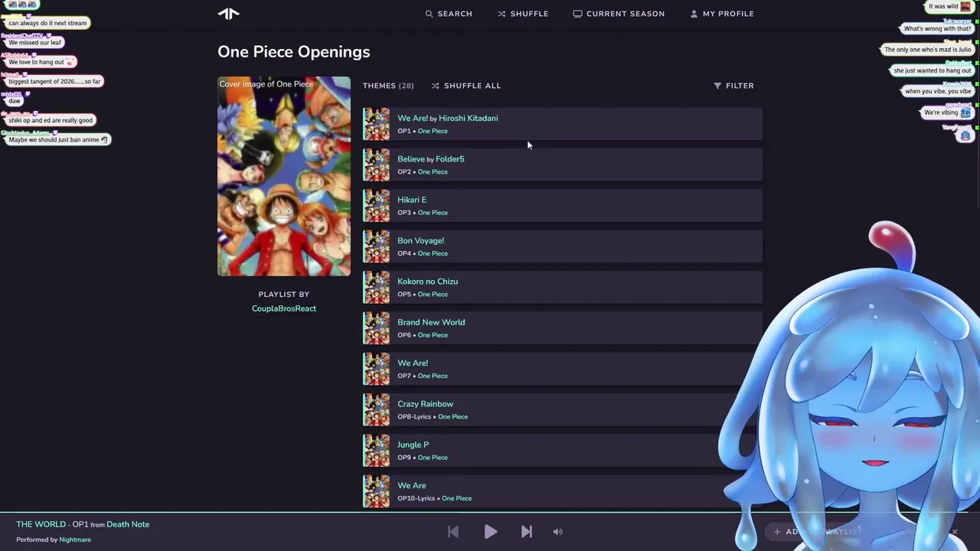
Task: Open the Nightmare performer link
Action: tap(75, 540)
